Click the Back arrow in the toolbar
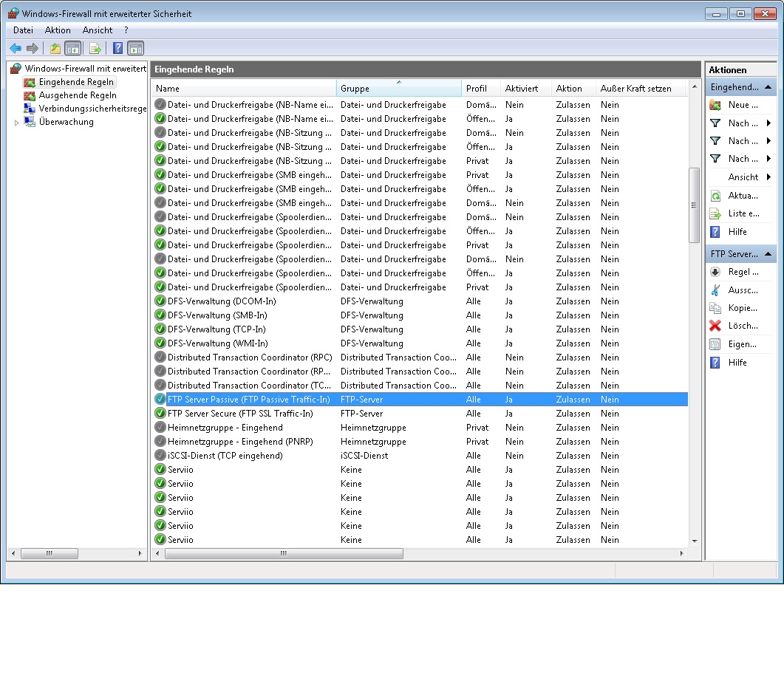The image size is (784, 681). 16,49
